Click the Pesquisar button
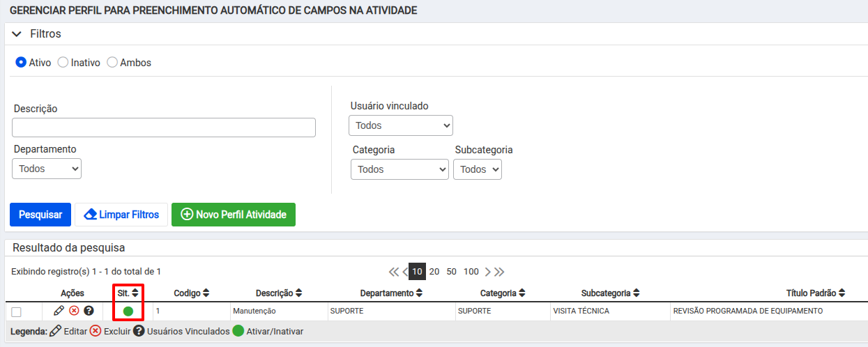Viewport: 868px width, 347px height. (x=40, y=215)
